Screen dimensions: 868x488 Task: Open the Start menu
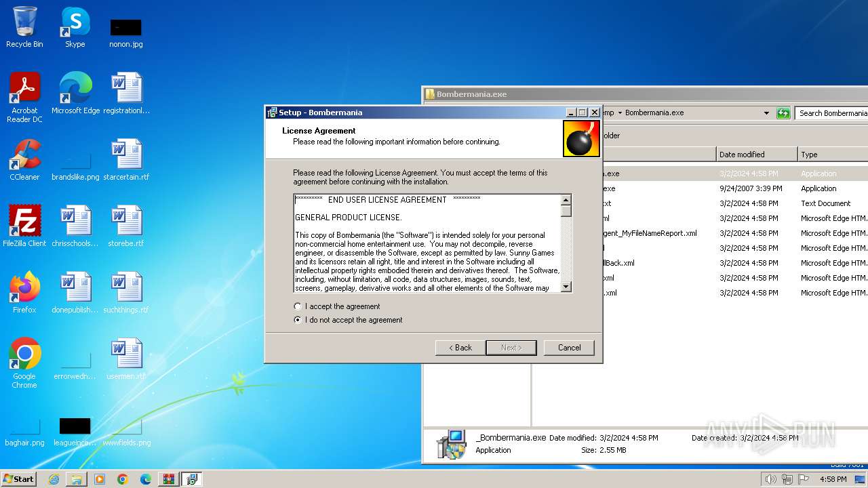pos(19,479)
